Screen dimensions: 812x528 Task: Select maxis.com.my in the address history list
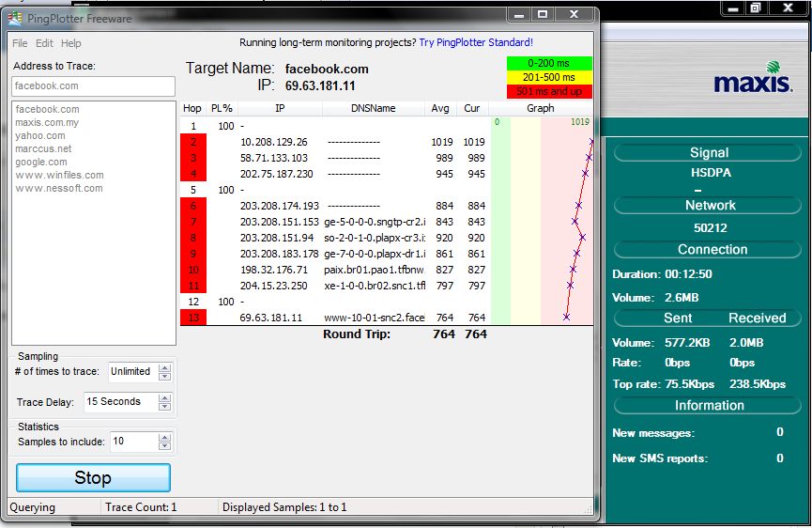point(47,123)
